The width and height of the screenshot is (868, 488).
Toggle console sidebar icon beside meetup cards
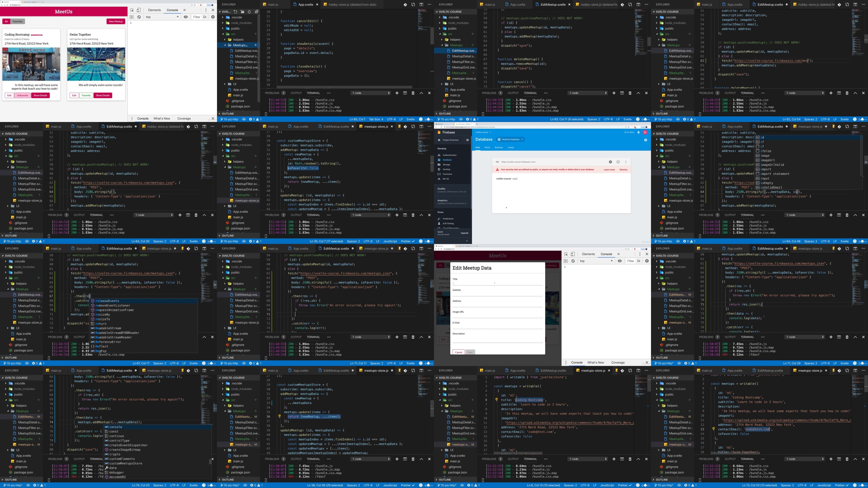point(132,17)
